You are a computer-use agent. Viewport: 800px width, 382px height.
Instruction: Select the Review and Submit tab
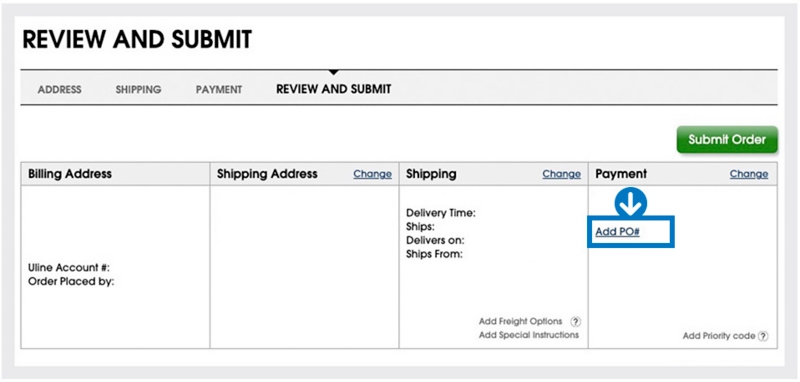(x=334, y=89)
